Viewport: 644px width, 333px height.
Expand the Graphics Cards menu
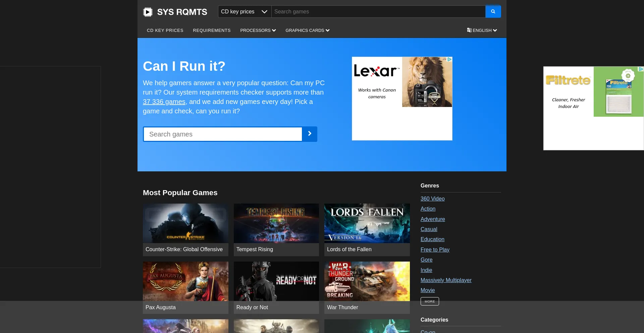307,30
